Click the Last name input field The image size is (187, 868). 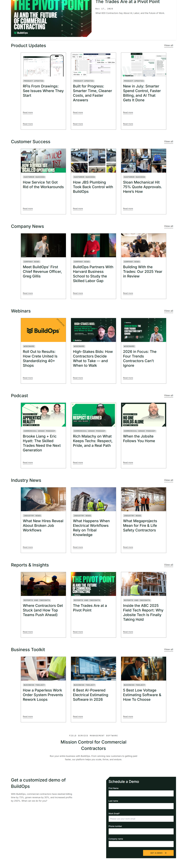click(x=141, y=806)
